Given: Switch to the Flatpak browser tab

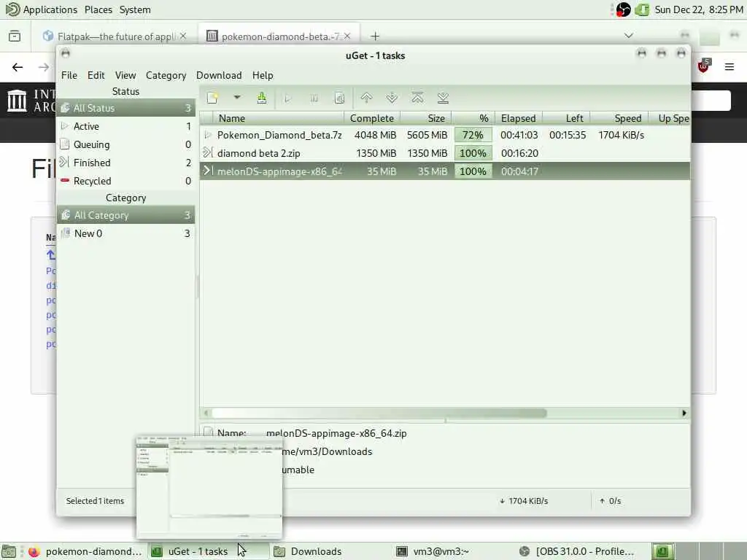Looking at the screenshot, I should tap(115, 36).
